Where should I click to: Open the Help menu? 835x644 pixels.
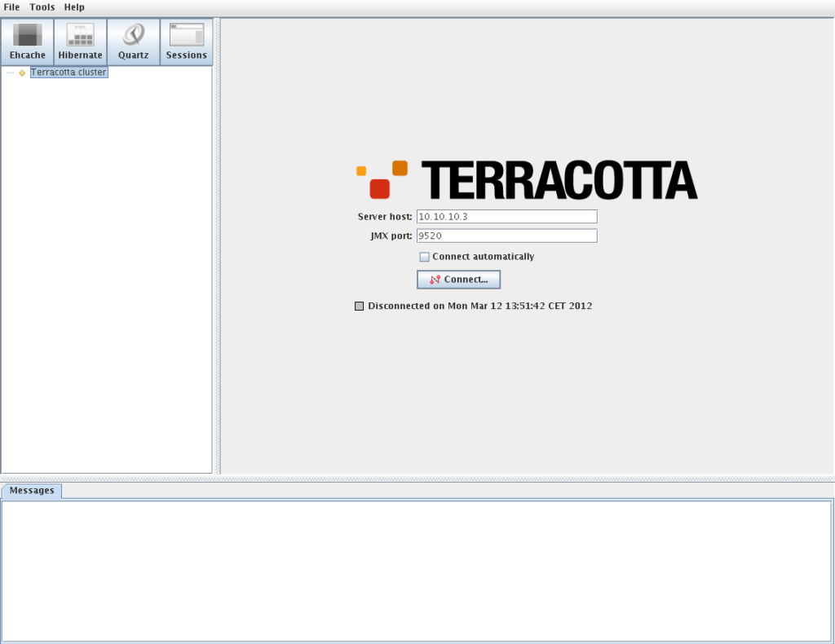coord(74,7)
